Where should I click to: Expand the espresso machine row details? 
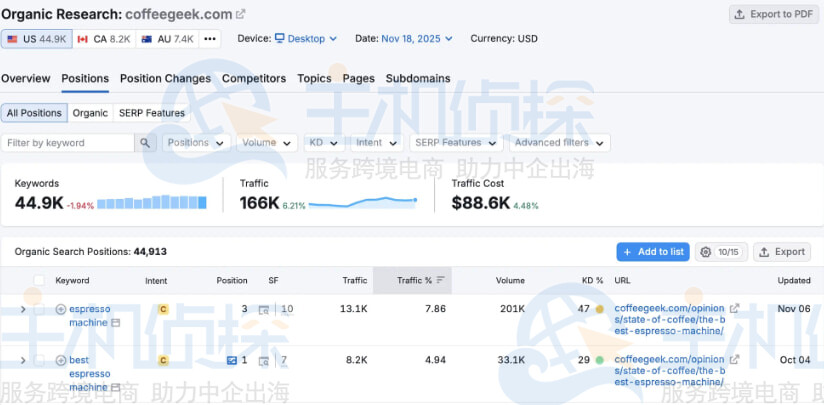[23, 309]
